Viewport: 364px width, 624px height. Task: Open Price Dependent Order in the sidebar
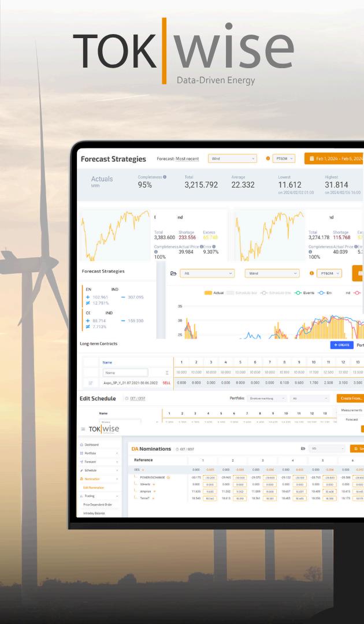pos(98,504)
